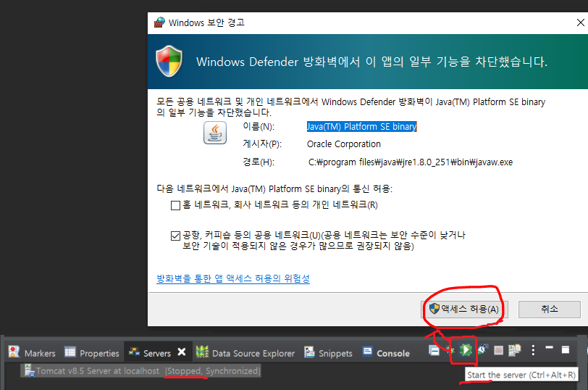The image size is (588, 390).
Task: Select Tomcat v8.5 Server at localhost row
Action: click(x=140, y=371)
